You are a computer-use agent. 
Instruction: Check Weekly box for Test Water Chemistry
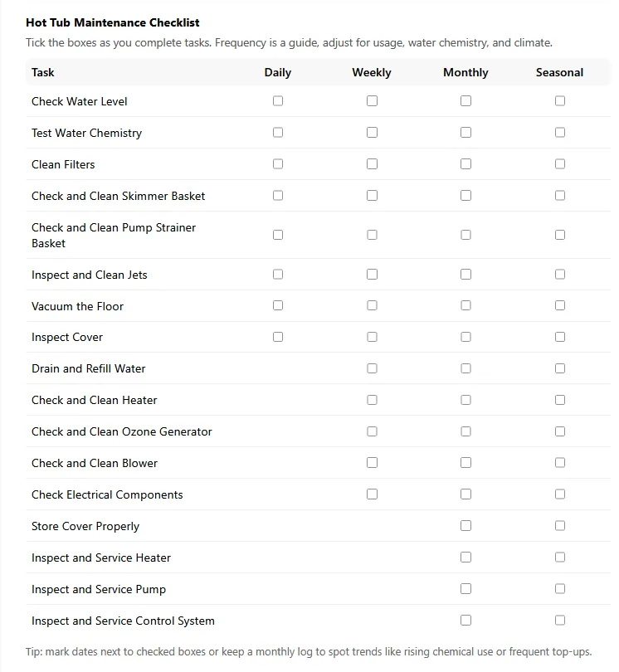click(372, 133)
